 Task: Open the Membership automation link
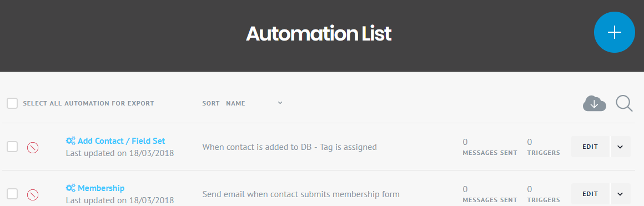[101, 188]
